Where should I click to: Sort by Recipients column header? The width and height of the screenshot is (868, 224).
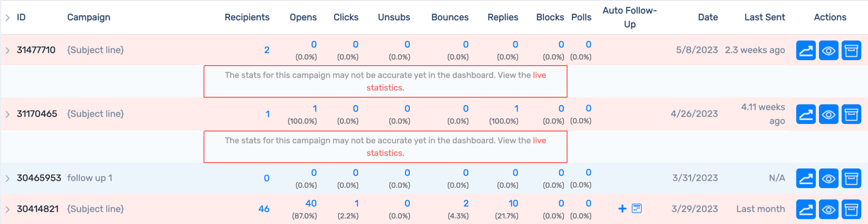247,17
